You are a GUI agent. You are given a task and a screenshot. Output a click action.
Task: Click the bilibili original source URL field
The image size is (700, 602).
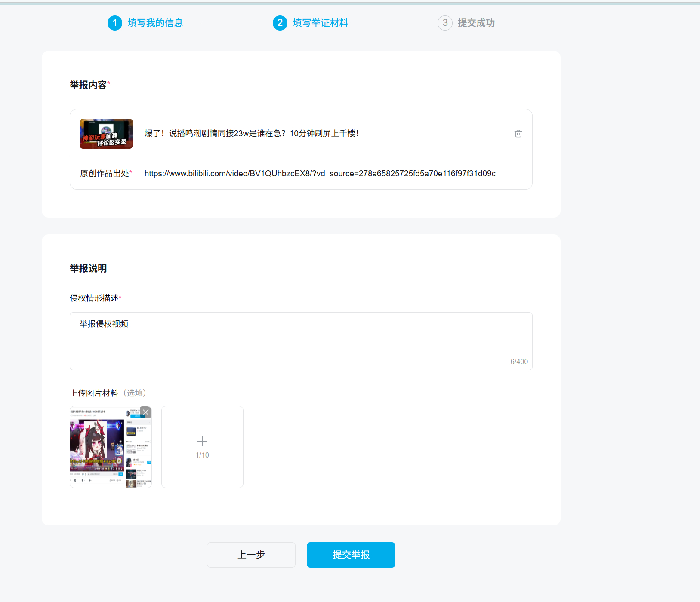coord(320,174)
